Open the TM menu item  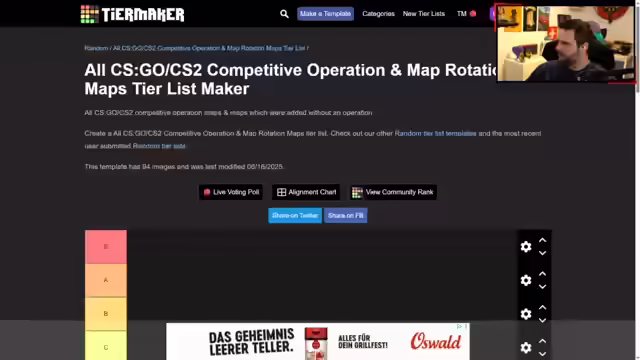(x=462, y=14)
